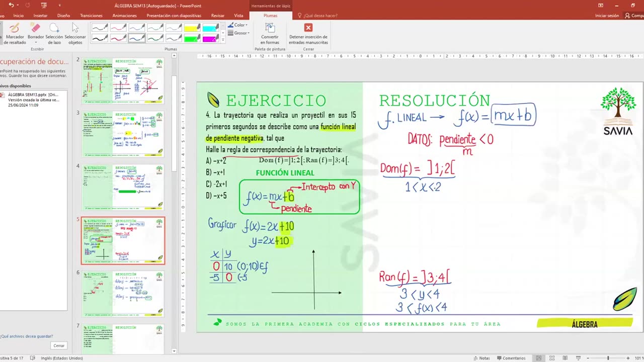Open the pen Grosor thickness dropdown
The width and height of the screenshot is (644, 362).
238,33
